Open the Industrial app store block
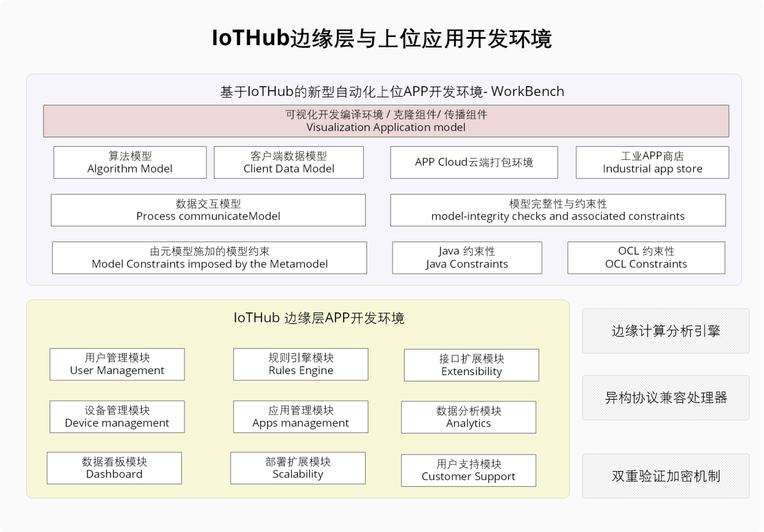The image size is (764, 532). tap(652, 162)
